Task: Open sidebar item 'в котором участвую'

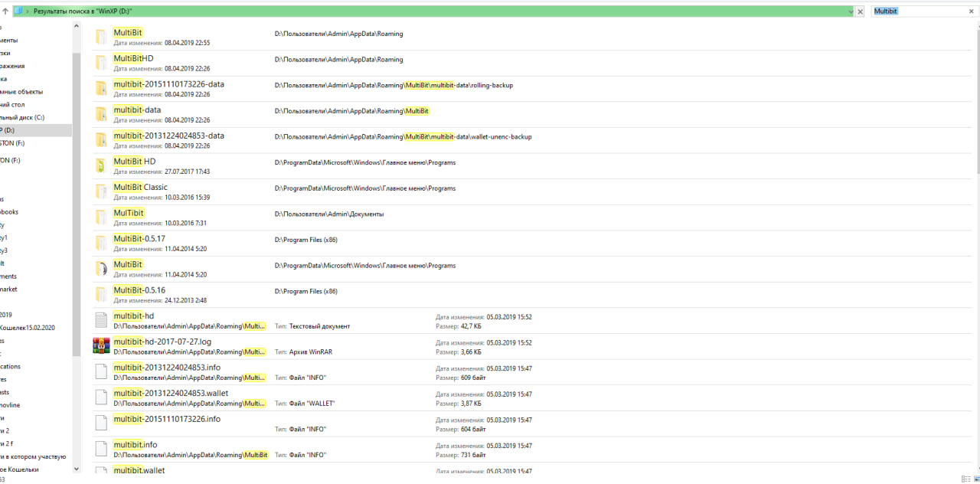Action: pyautogui.click(x=33, y=456)
